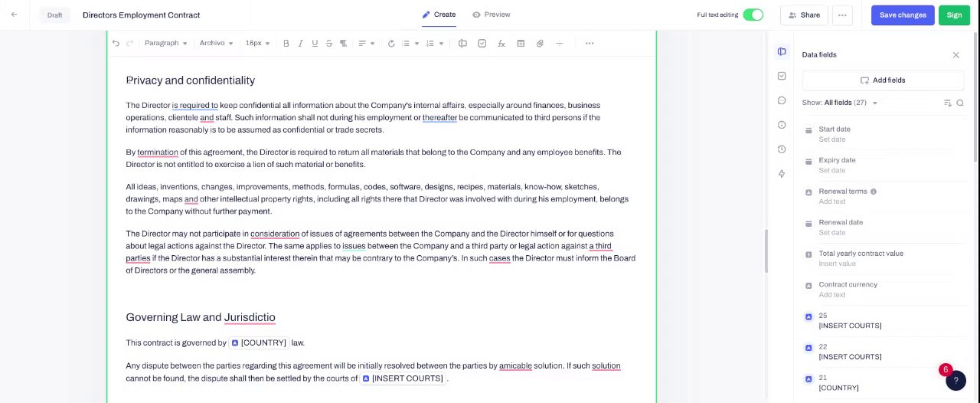
Task: Add text to Contract currency field
Action: [x=883, y=290]
